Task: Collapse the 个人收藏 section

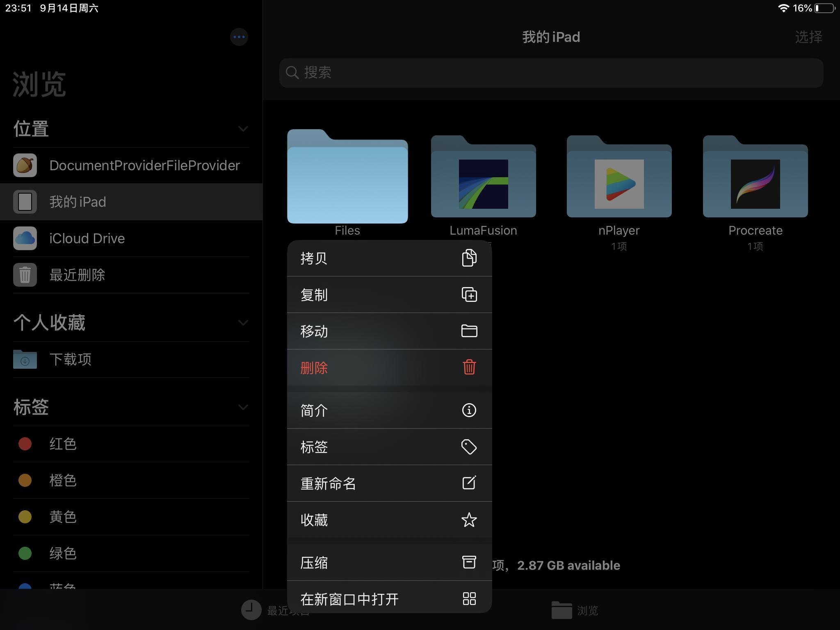Action: coord(243,323)
